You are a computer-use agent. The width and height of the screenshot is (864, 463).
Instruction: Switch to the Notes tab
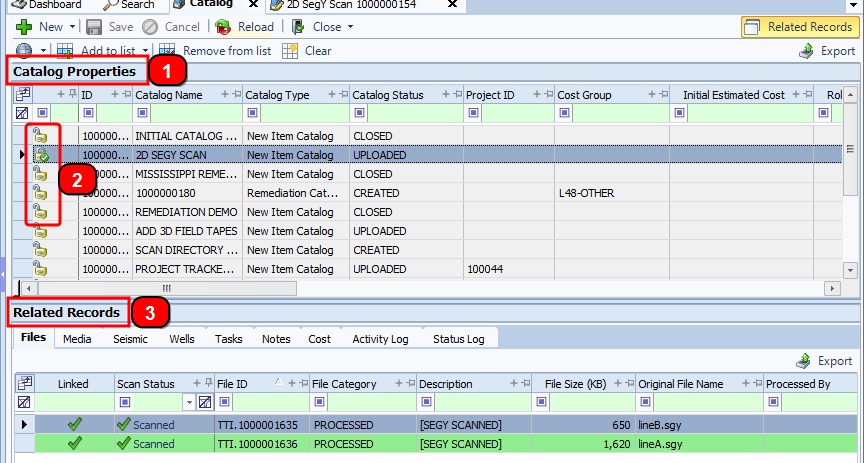click(276, 338)
